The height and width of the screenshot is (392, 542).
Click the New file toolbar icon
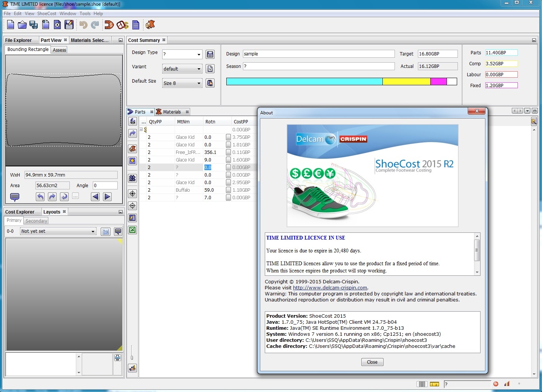click(x=11, y=25)
